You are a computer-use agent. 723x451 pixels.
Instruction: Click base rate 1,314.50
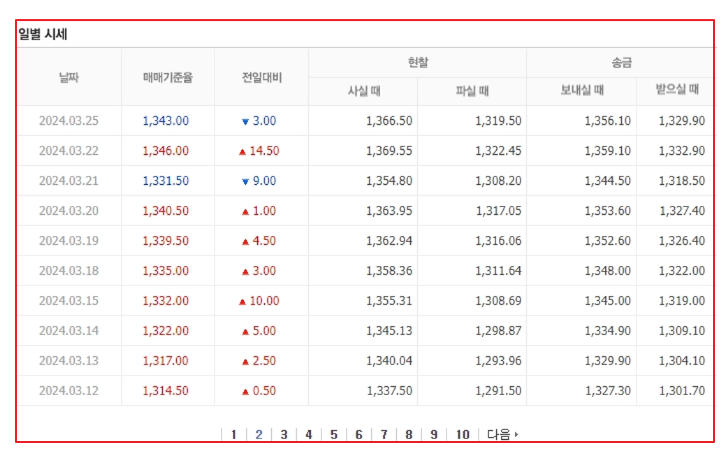pyautogui.click(x=166, y=391)
